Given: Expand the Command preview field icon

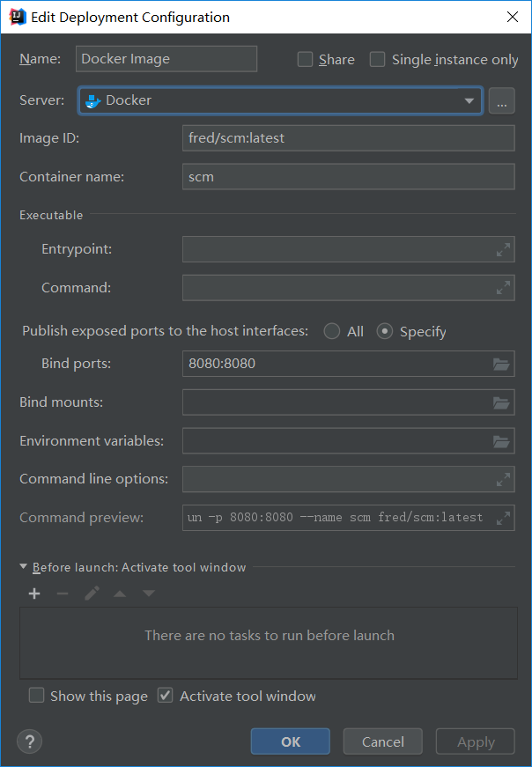Looking at the screenshot, I should (x=503, y=518).
